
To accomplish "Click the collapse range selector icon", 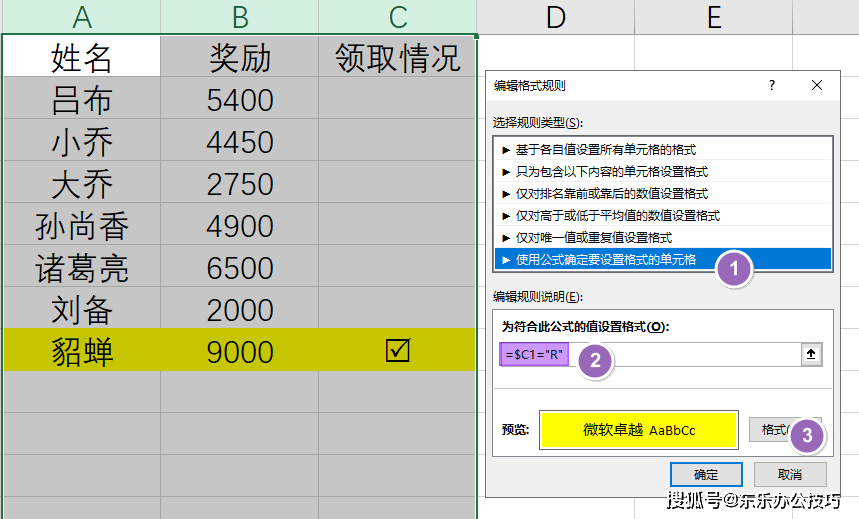I will tap(811, 355).
